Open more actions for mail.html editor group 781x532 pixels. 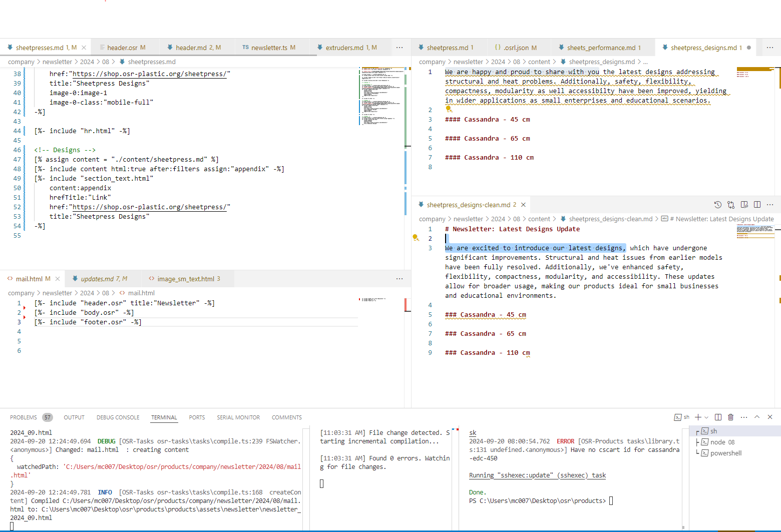click(x=399, y=279)
